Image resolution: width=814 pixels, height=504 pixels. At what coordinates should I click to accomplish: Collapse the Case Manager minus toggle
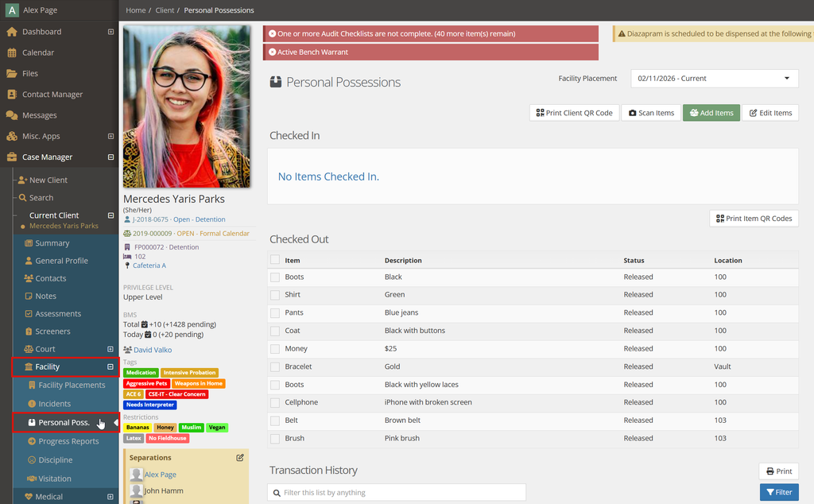(x=110, y=157)
